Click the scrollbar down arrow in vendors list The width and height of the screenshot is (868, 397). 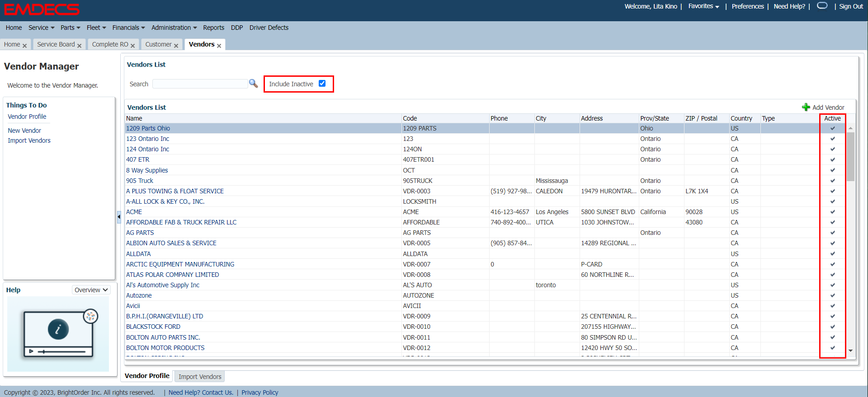coord(850,350)
